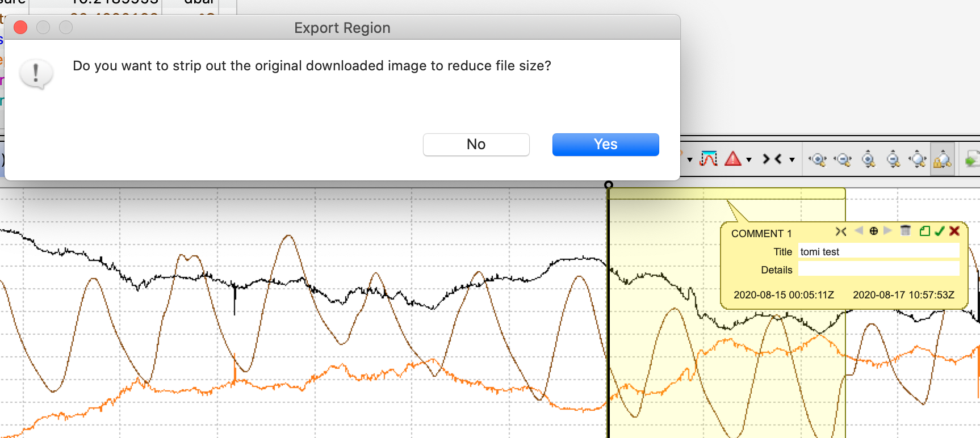Expand dropdown beside collapse arrows icon
The image size is (980, 438).
[792, 160]
